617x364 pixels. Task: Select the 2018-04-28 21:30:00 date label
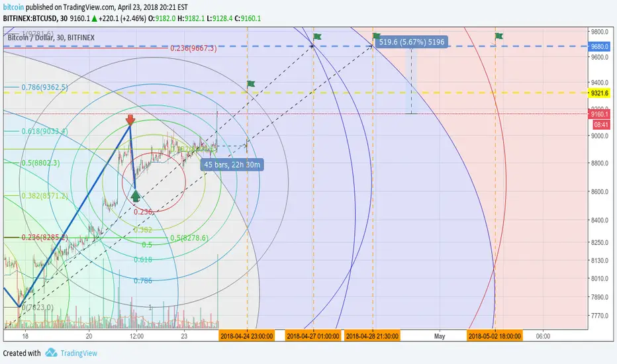coord(372,336)
